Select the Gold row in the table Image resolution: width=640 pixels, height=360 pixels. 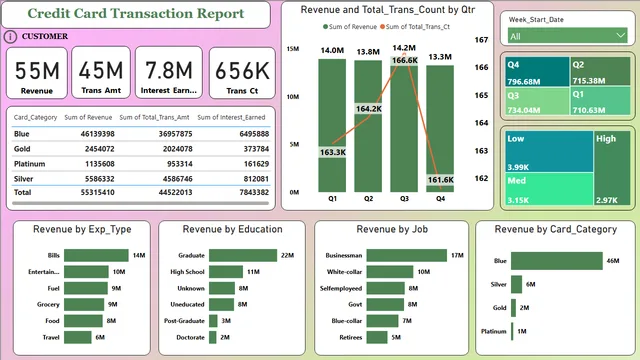(141, 149)
